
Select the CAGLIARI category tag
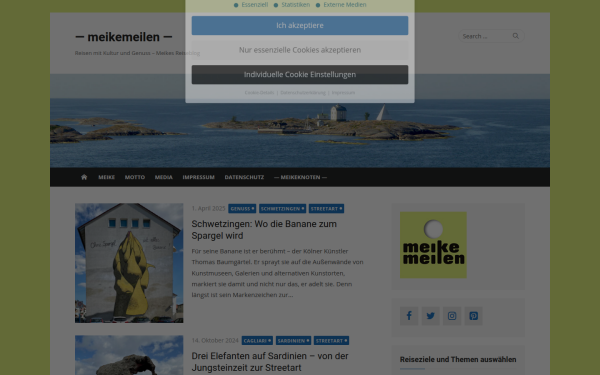(x=257, y=341)
